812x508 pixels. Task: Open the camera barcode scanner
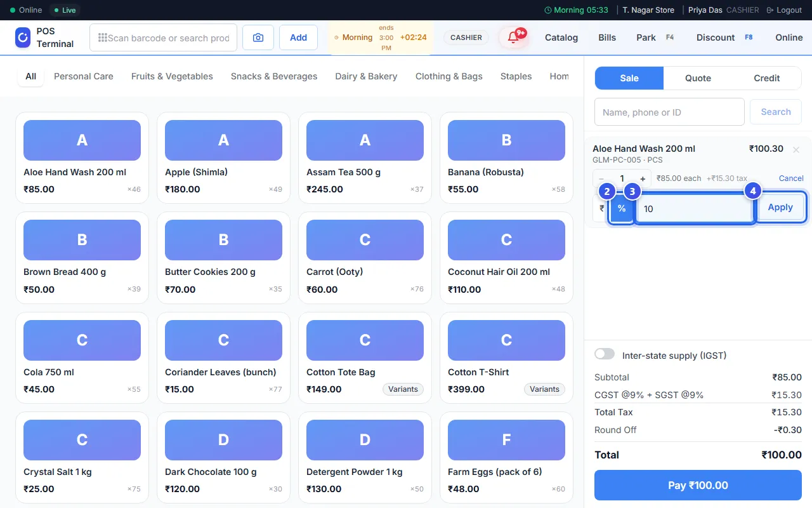(258, 37)
